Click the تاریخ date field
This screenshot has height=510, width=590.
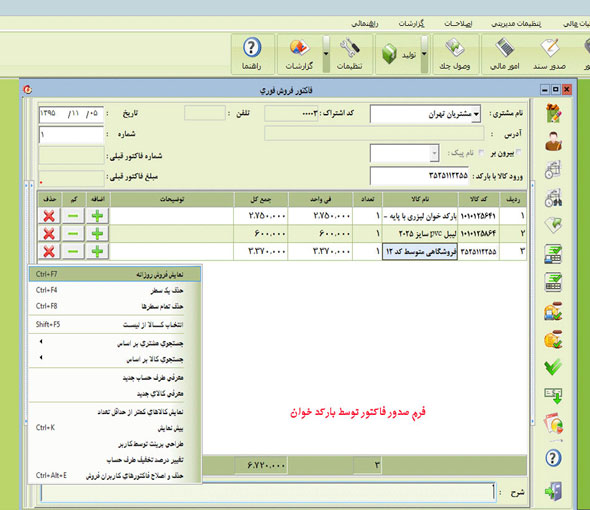[x=71, y=114]
